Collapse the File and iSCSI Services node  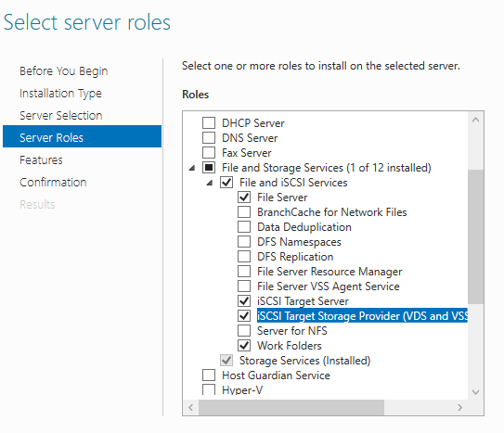pyautogui.click(x=210, y=183)
